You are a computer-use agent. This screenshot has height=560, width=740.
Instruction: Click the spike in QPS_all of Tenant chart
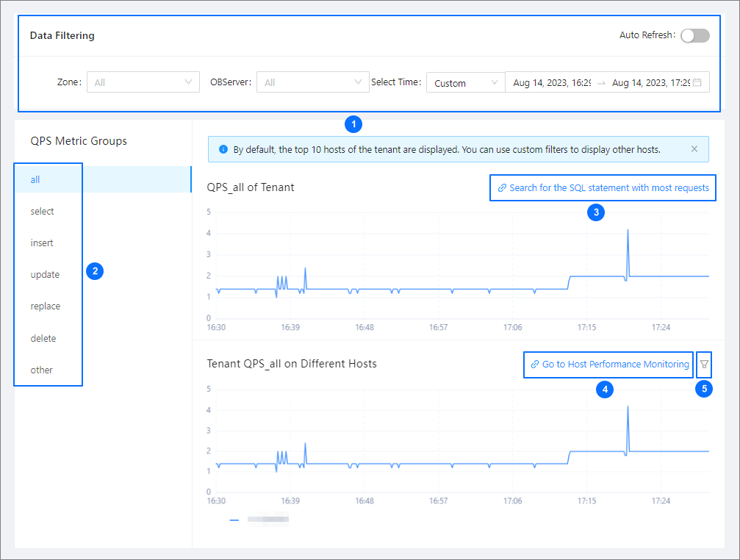628,232
